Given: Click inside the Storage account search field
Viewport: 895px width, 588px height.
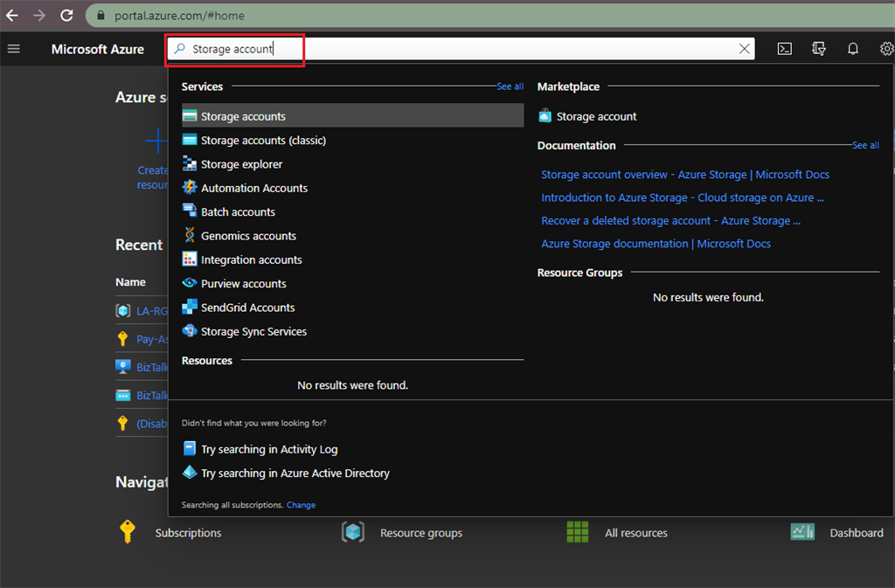Looking at the screenshot, I should click(454, 49).
